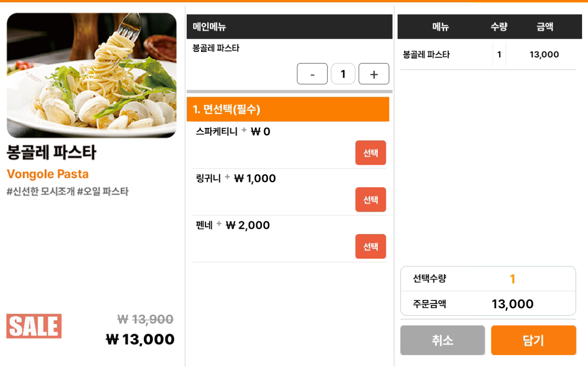Click the quantity field showing 1
588x369 pixels.
(343, 74)
